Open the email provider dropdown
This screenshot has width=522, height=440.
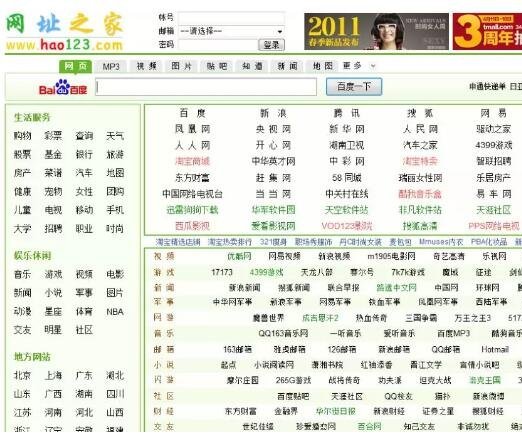[231, 31]
